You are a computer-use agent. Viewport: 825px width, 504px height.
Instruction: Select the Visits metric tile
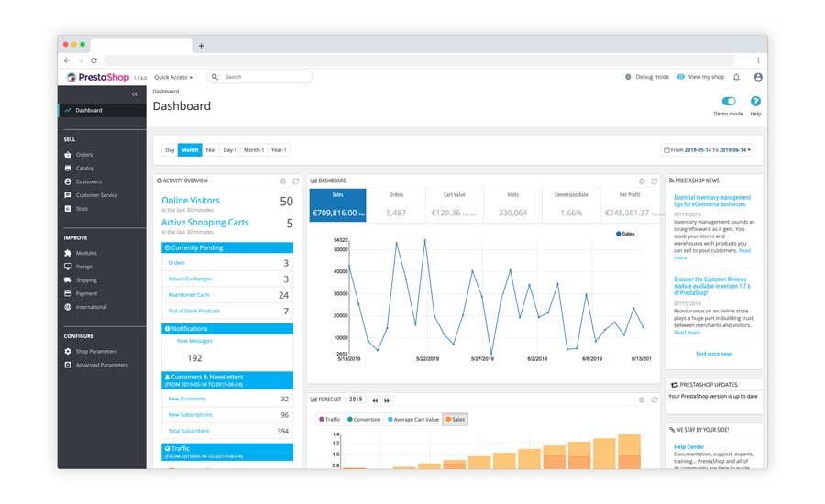tap(513, 205)
